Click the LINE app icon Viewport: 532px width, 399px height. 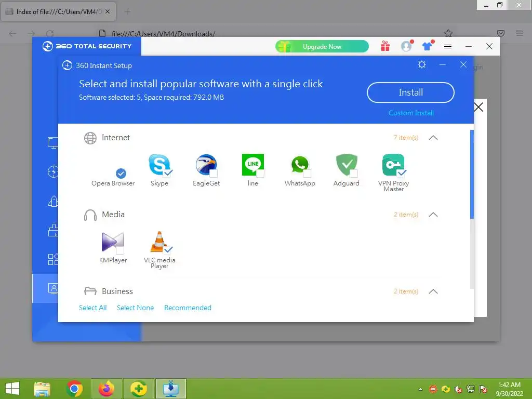click(253, 165)
